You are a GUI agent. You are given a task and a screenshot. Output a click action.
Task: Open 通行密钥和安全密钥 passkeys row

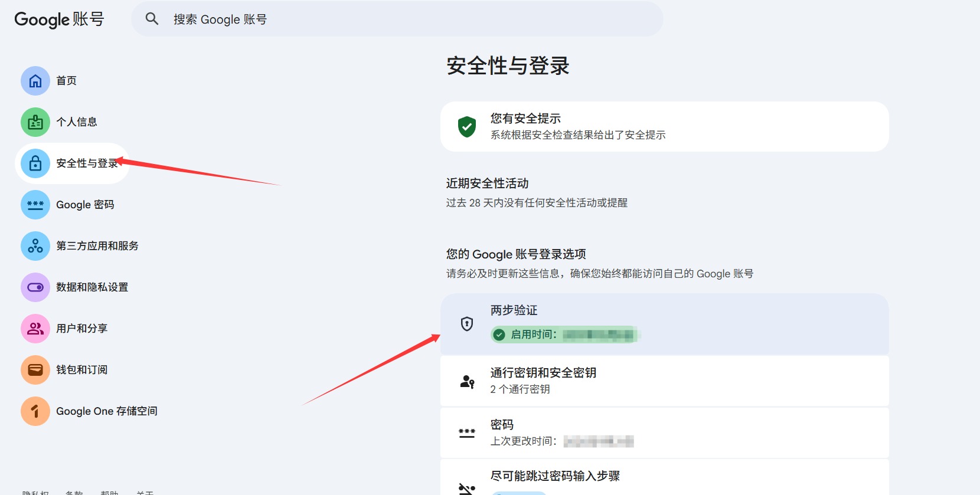[664, 381]
